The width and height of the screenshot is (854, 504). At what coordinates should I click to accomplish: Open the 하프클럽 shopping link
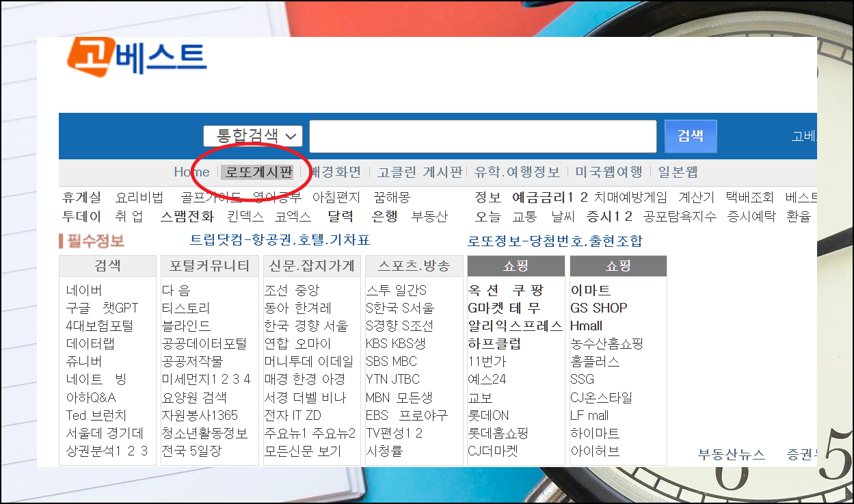click(494, 344)
